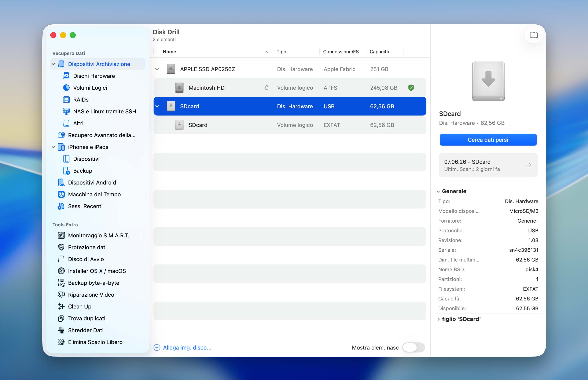Click the Recupero Dati section header
The image size is (588, 380).
pos(69,53)
